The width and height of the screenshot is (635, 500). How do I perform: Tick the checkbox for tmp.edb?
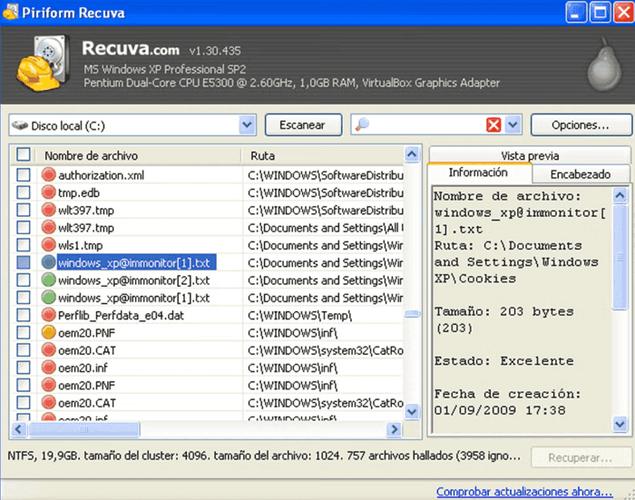click(x=23, y=192)
